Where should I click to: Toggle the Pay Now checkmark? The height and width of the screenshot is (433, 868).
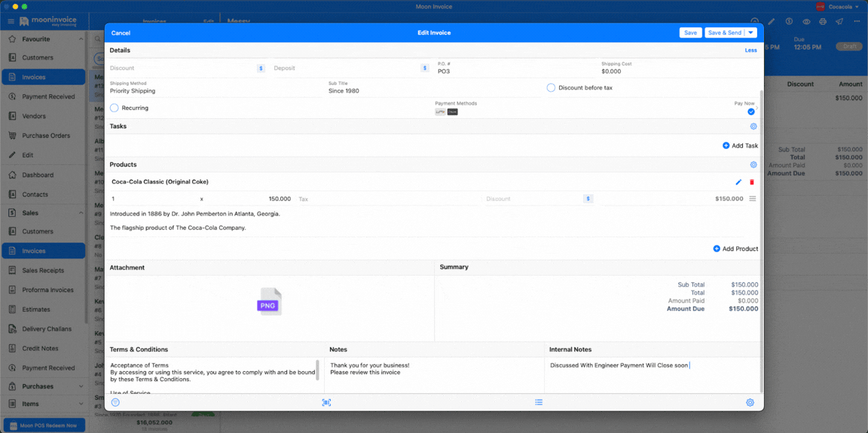tap(751, 111)
